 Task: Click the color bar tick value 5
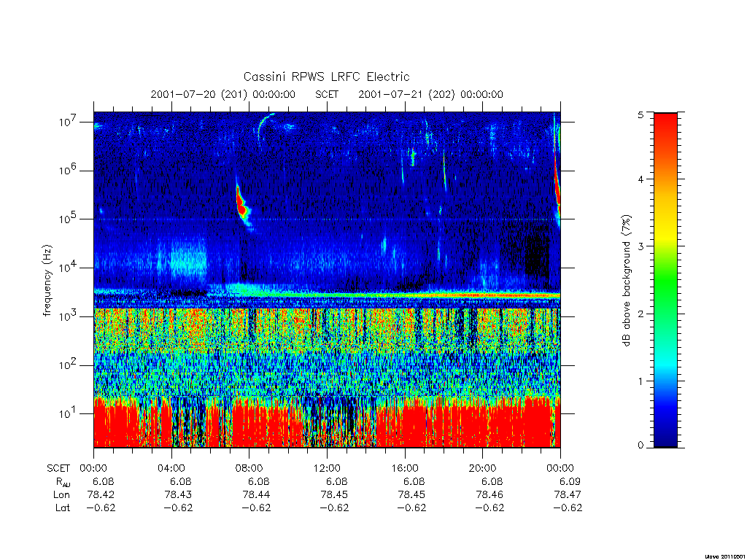click(640, 114)
